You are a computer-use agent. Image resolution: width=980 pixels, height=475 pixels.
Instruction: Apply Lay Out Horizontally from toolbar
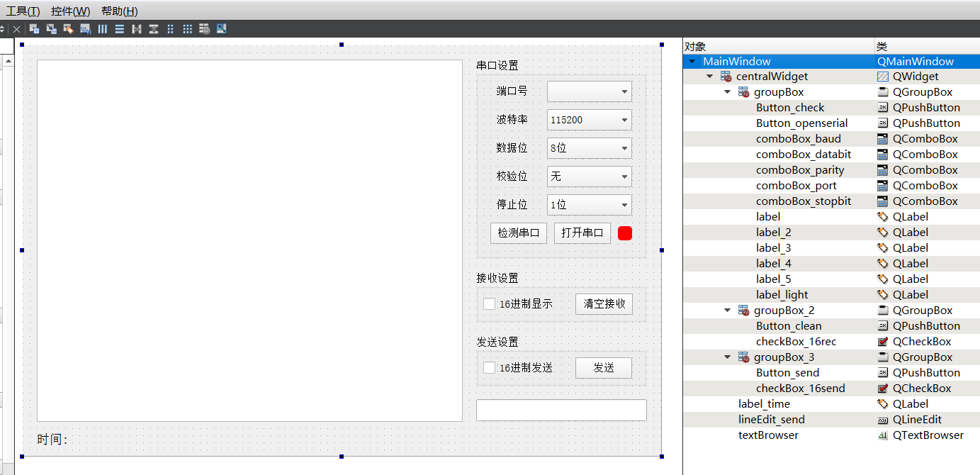pyautogui.click(x=103, y=29)
